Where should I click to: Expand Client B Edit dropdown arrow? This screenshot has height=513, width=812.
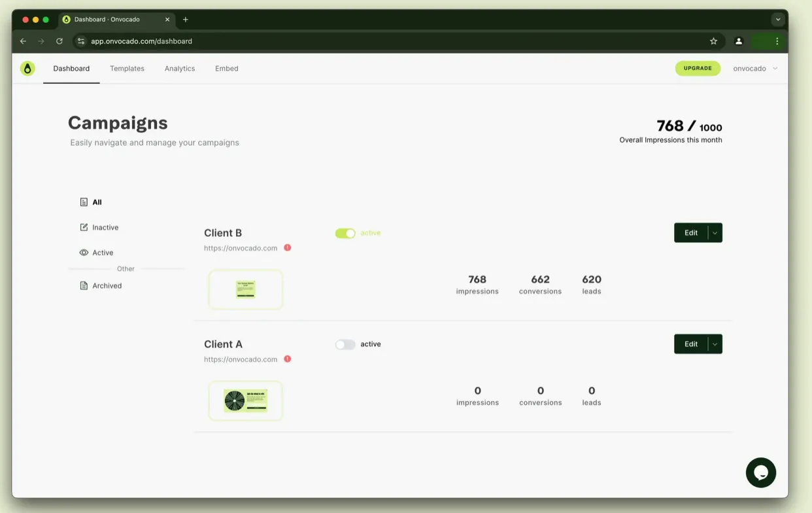coord(715,233)
